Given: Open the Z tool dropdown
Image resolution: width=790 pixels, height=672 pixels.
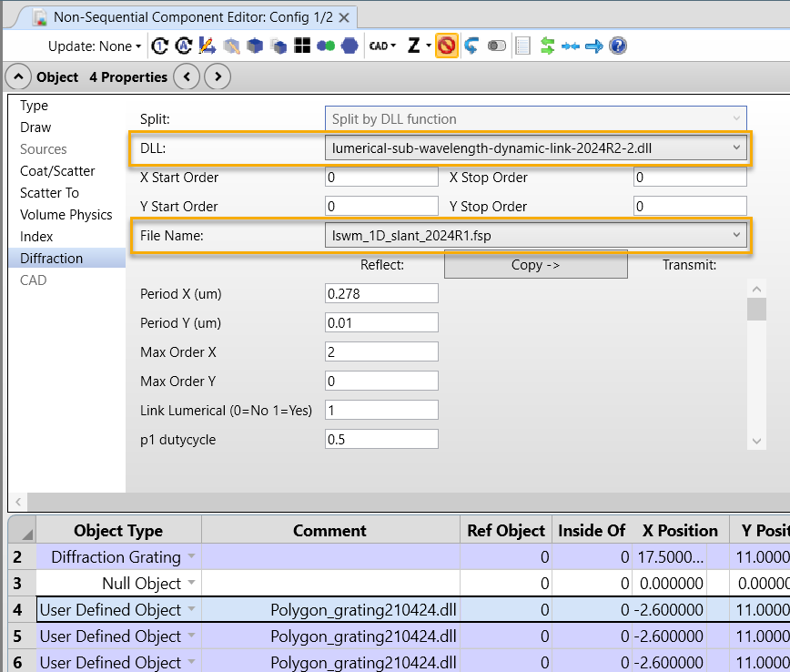Looking at the screenshot, I should point(420,46).
